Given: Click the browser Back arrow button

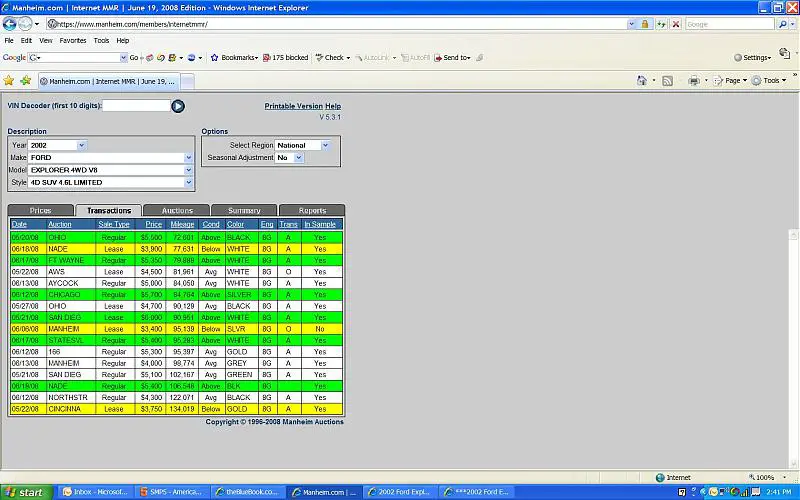Looking at the screenshot, I should [9, 23].
